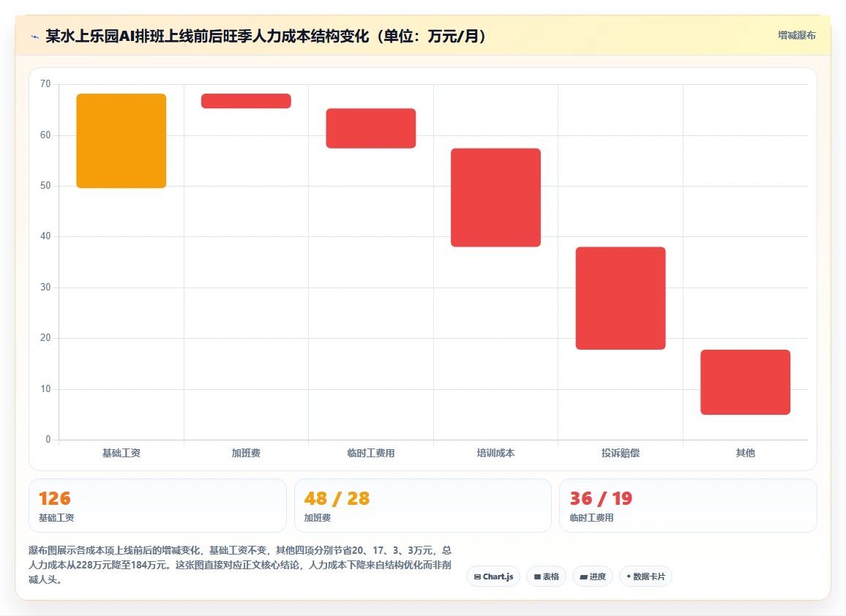Click the small icon left of the chart title
The width and height of the screenshot is (846, 616).
[35, 37]
